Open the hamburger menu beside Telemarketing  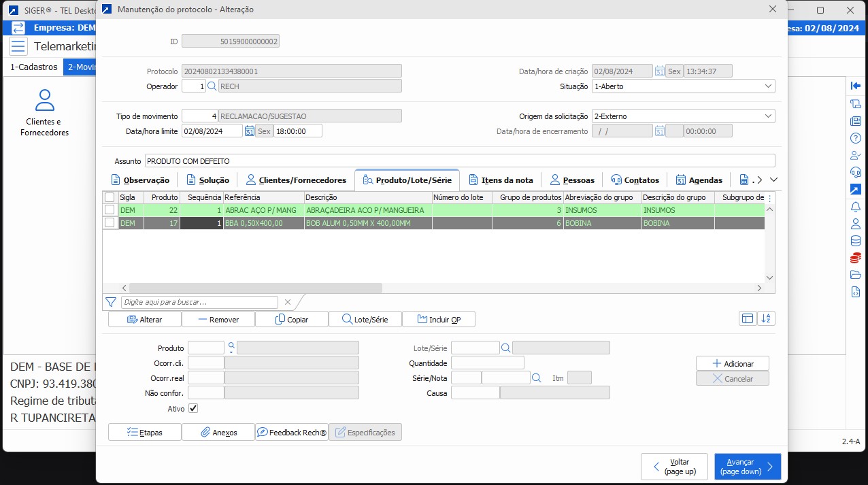tap(18, 46)
